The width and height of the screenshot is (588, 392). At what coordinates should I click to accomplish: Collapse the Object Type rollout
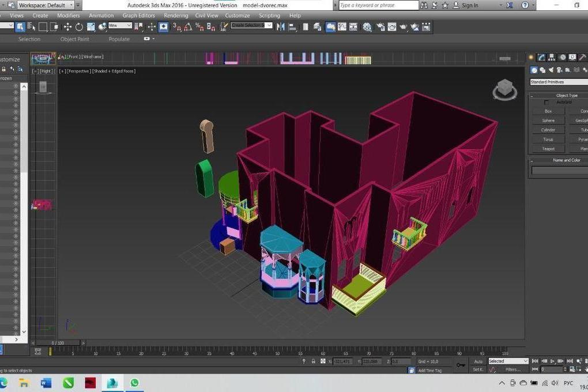566,95
